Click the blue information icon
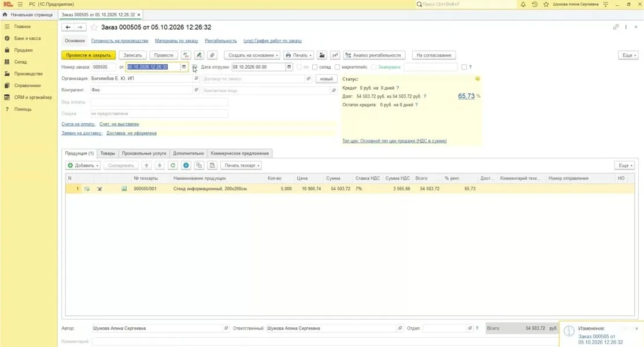The width and height of the screenshot is (644, 347). (x=186, y=165)
